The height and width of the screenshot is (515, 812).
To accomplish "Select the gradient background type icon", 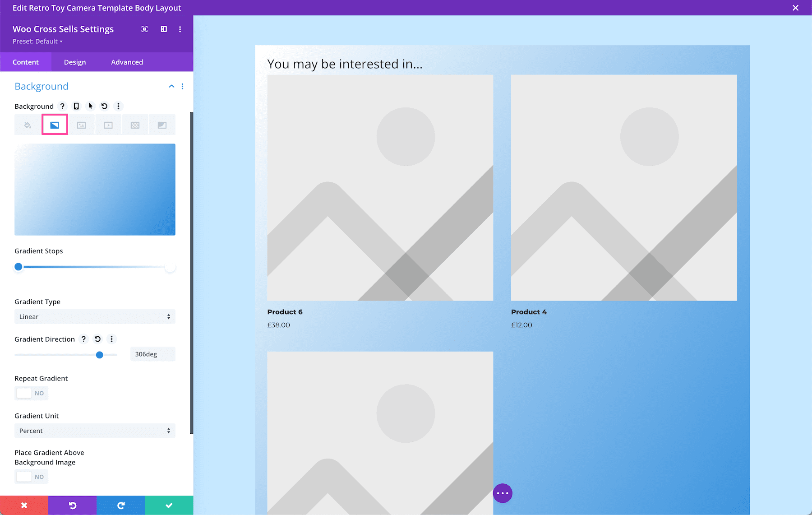I will tap(54, 125).
